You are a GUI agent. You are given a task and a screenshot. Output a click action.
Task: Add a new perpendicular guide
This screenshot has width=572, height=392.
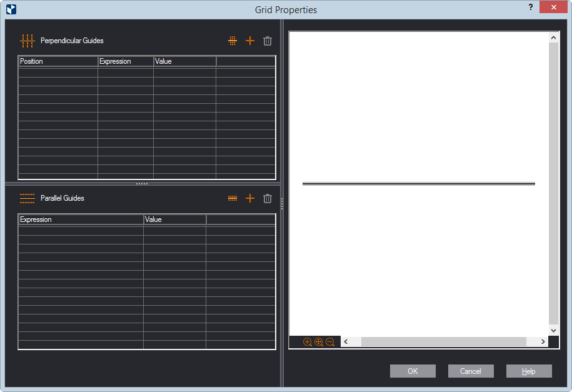point(250,40)
